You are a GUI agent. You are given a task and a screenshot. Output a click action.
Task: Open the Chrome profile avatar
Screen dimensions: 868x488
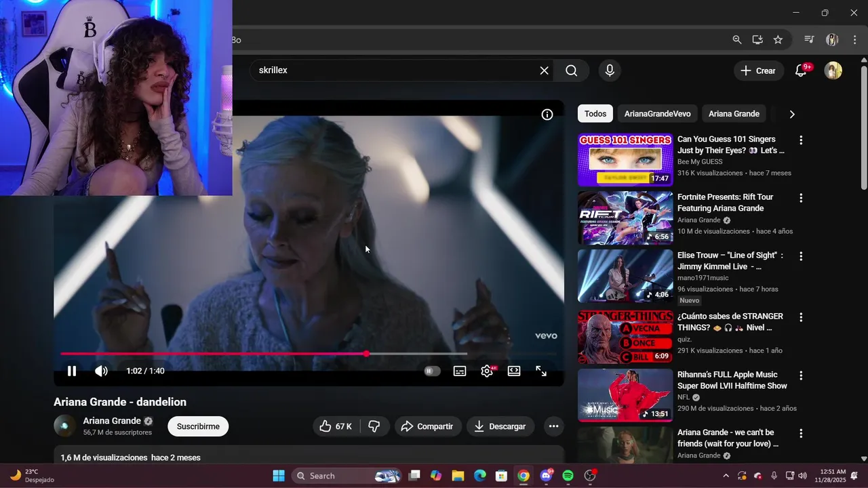tap(832, 40)
